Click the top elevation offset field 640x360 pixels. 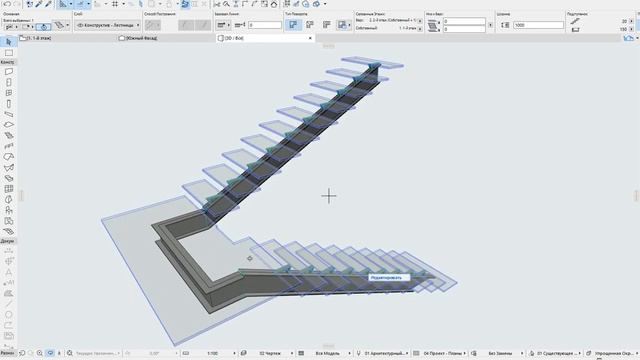point(464,21)
